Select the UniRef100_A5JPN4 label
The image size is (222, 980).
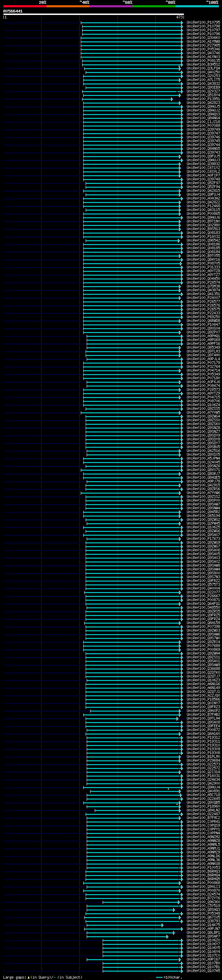coord(203,459)
